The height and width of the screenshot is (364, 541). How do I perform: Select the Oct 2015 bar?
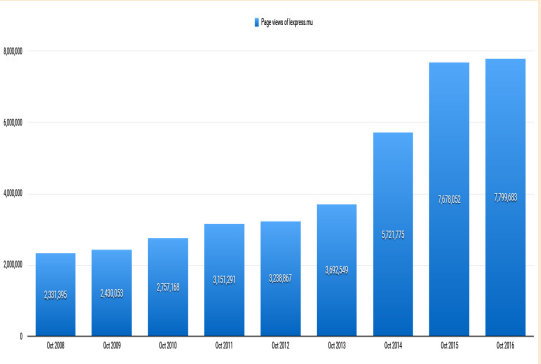pyautogui.click(x=449, y=199)
